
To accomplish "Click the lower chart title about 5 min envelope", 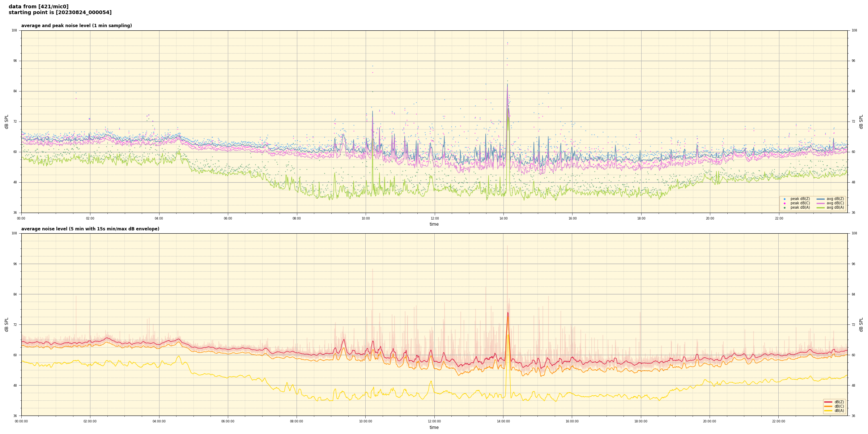I will [90, 229].
